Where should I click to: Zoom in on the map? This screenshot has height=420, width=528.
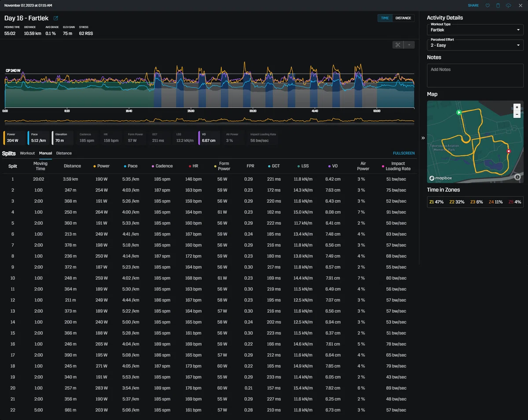point(517,107)
